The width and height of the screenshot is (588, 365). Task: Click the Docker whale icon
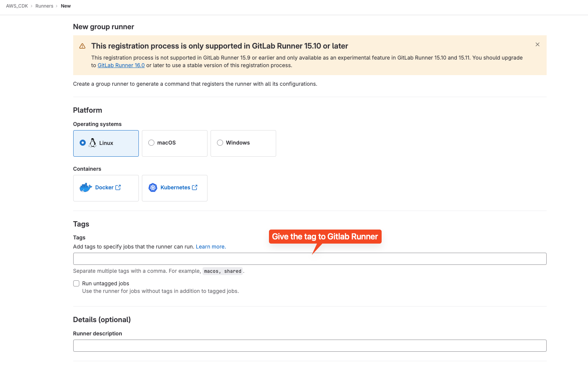pyautogui.click(x=86, y=187)
